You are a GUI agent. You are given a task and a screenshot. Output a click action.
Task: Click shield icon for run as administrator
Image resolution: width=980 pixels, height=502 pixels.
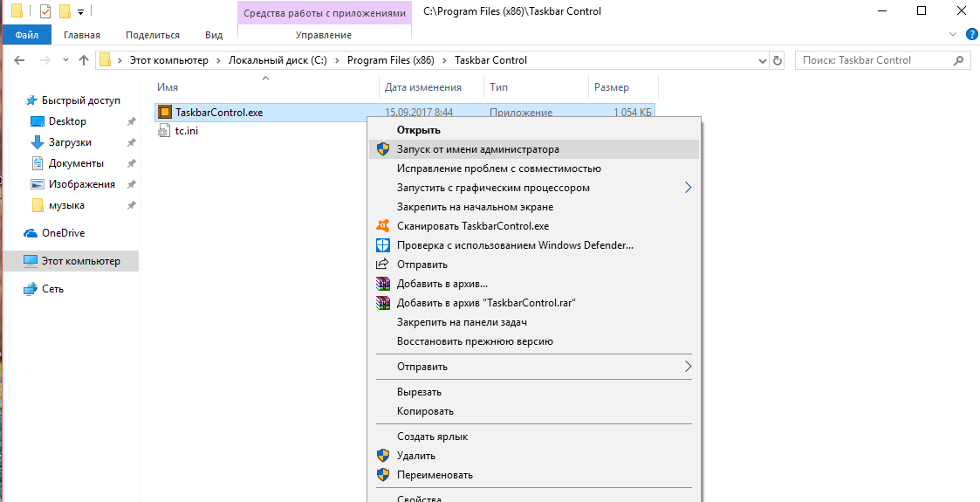(382, 149)
